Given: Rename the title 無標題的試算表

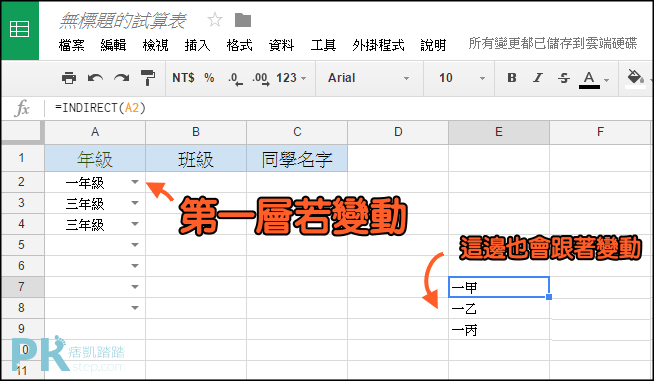Looking at the screenshot, I should pos(122,20).
